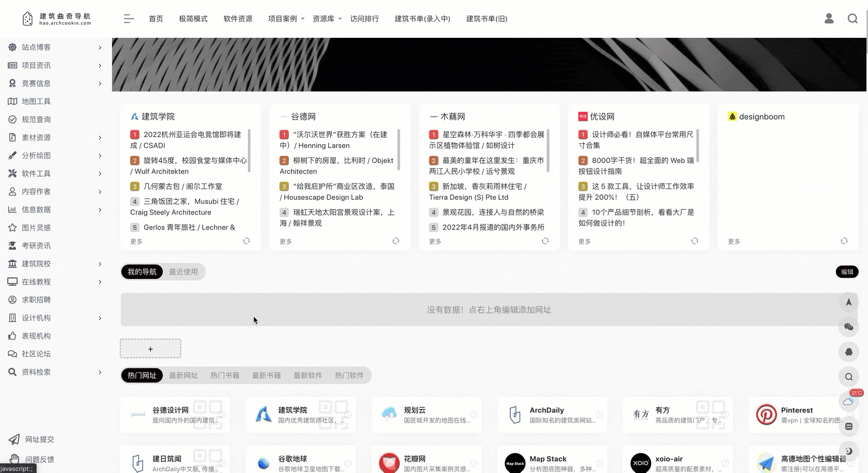Open the WeChat floating button

coord(849,327)
